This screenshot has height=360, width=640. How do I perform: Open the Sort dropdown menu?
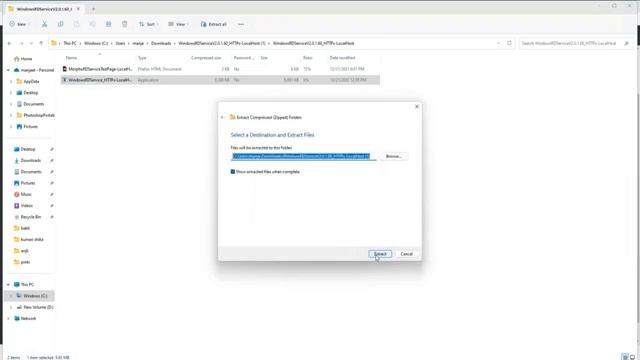(148, 24)
